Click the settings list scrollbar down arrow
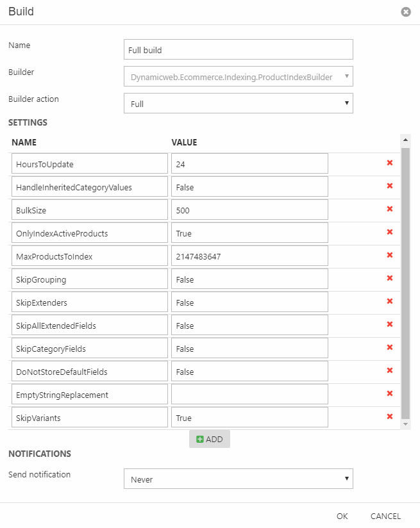Screen dimensions: 420x528 (x=405, y=424)
